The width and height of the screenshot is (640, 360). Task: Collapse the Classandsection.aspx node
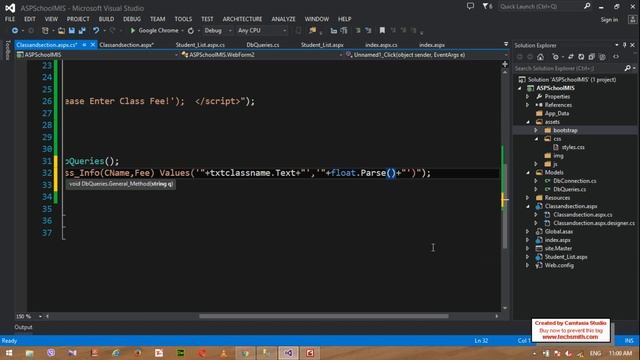pos(528,207)
